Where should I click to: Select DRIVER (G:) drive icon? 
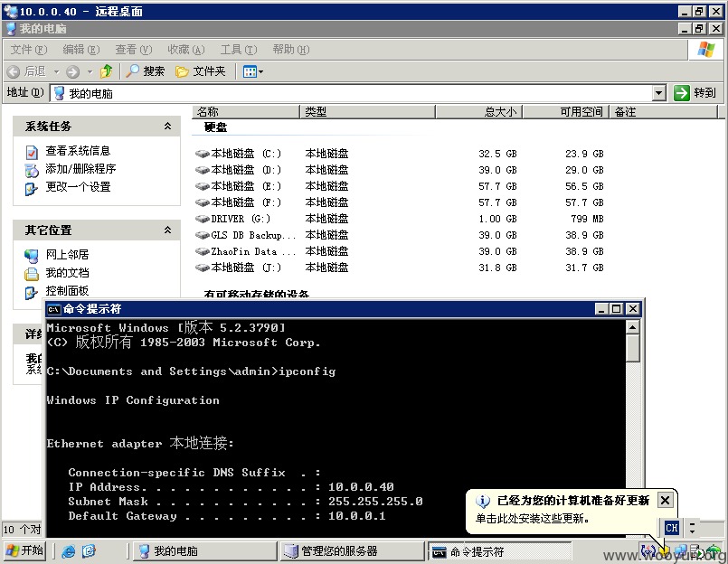tap(202, 219)
